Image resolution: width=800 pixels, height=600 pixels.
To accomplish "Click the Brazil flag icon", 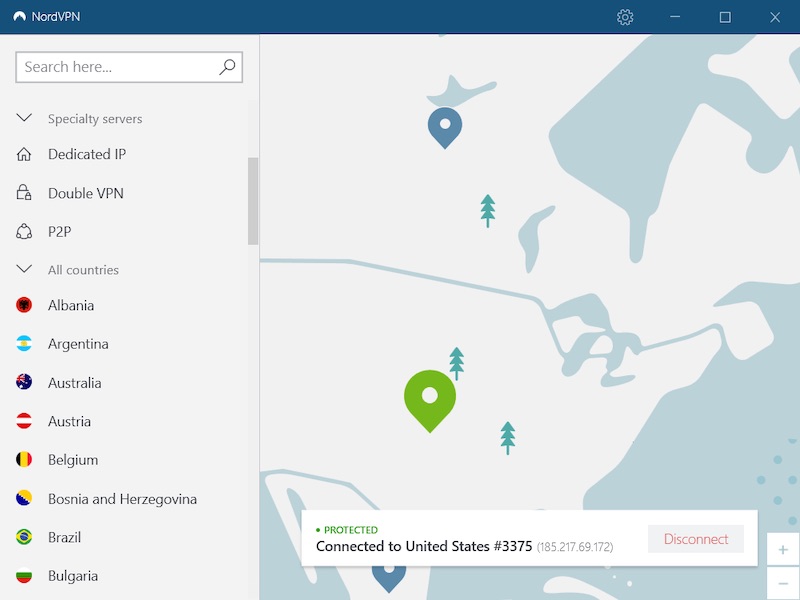I will tap(24, 537).
